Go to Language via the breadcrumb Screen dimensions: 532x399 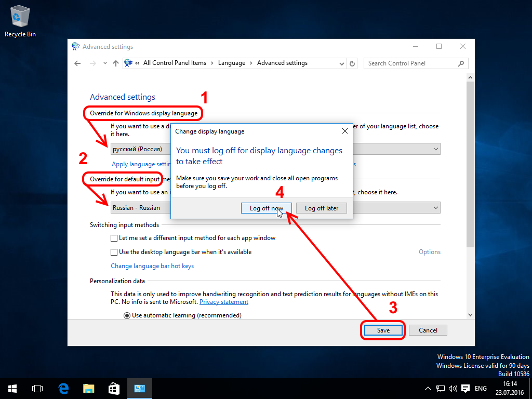(232, 63)
